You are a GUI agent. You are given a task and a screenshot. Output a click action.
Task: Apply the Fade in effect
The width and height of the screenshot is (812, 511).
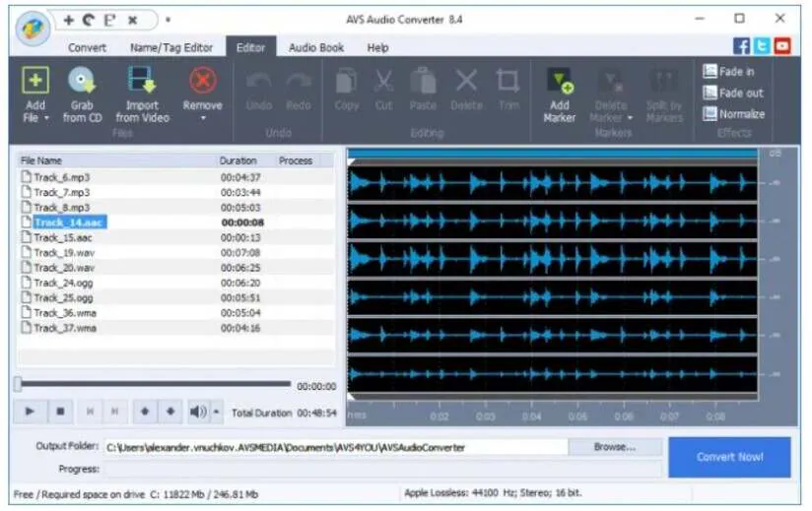728,71
